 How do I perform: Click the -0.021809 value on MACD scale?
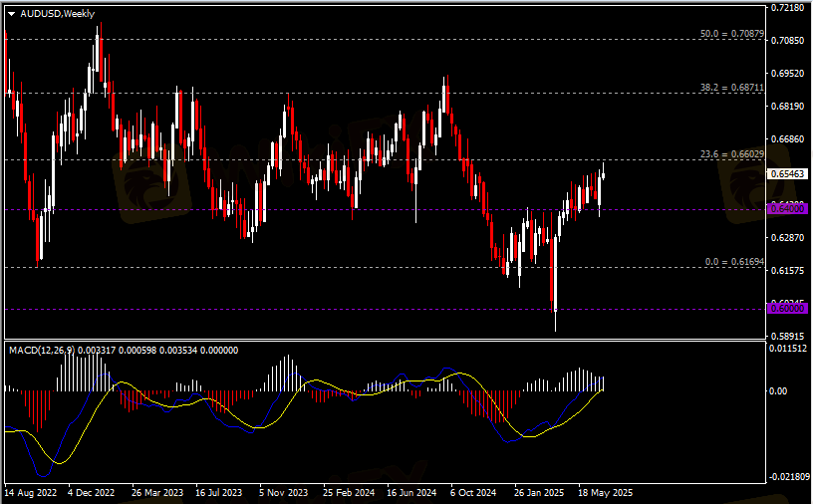[788, 477]
